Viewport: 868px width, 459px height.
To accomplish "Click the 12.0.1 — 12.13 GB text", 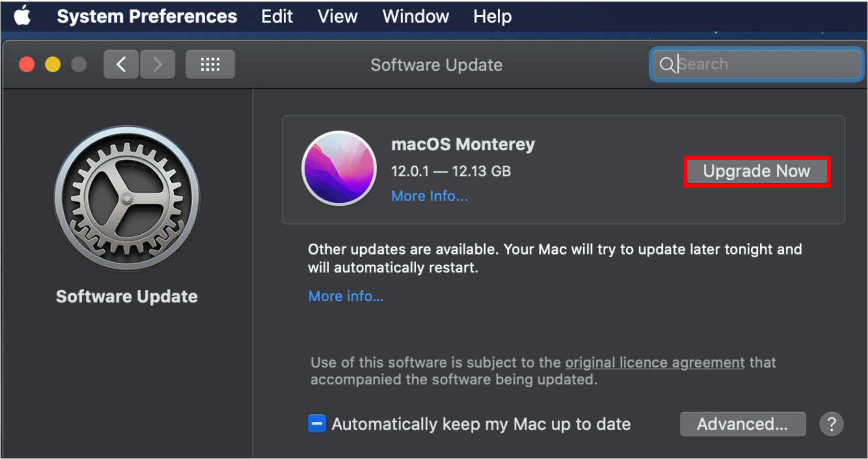I will click(x=451, y=171).
